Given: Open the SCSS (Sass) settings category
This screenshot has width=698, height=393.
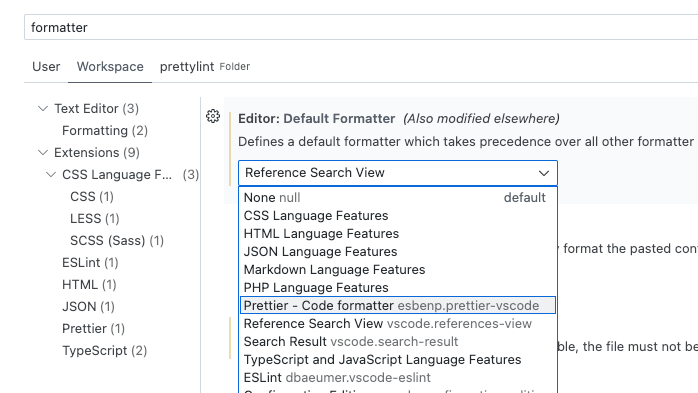Looking at the screenshot, I should [x=117, y=241].
